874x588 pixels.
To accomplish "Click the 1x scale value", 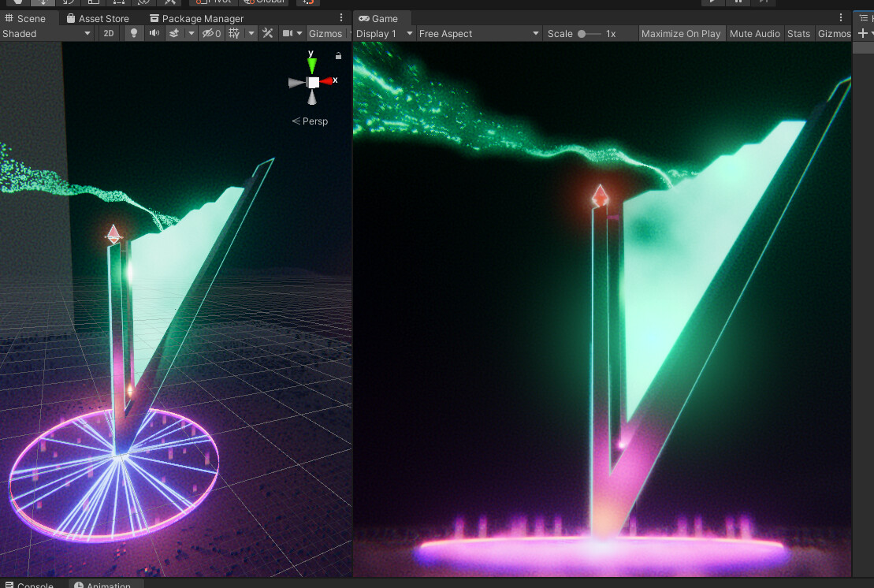I will point(611,33).
